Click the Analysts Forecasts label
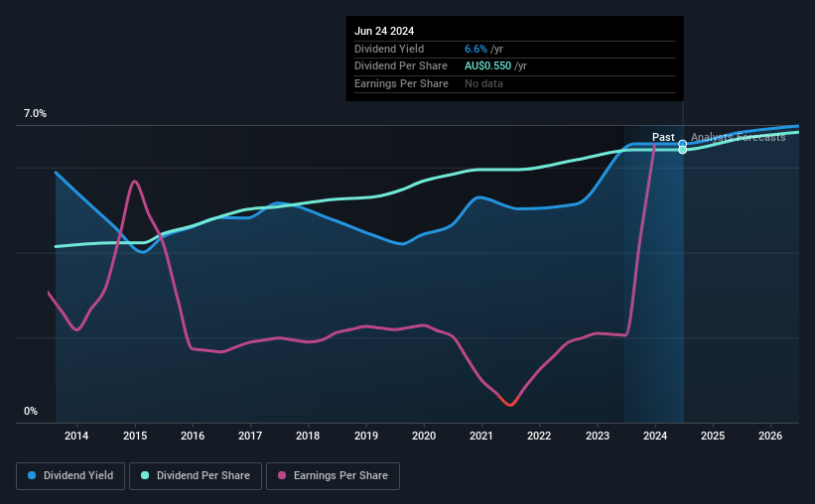815x504 pixels. pos(739,137)
